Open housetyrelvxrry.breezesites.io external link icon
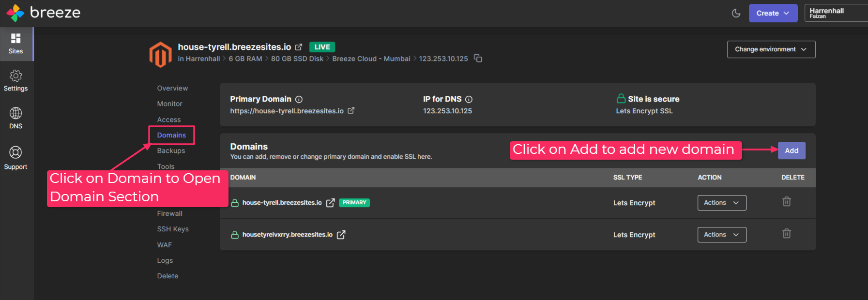This screenshot has width=868, height=300. (341, 235)
